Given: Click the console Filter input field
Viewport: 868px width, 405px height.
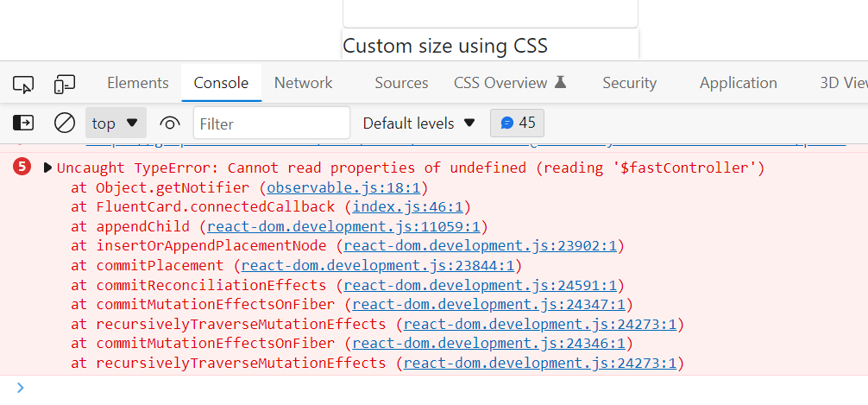Looking at the screenshot, I should 272,123.
